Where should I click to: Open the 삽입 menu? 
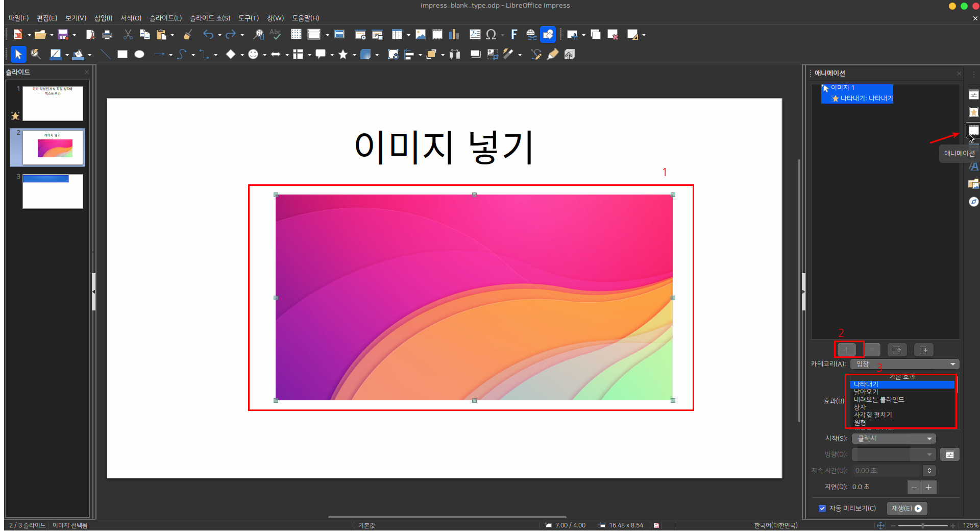pyautogui.click(x=103, y=18)
